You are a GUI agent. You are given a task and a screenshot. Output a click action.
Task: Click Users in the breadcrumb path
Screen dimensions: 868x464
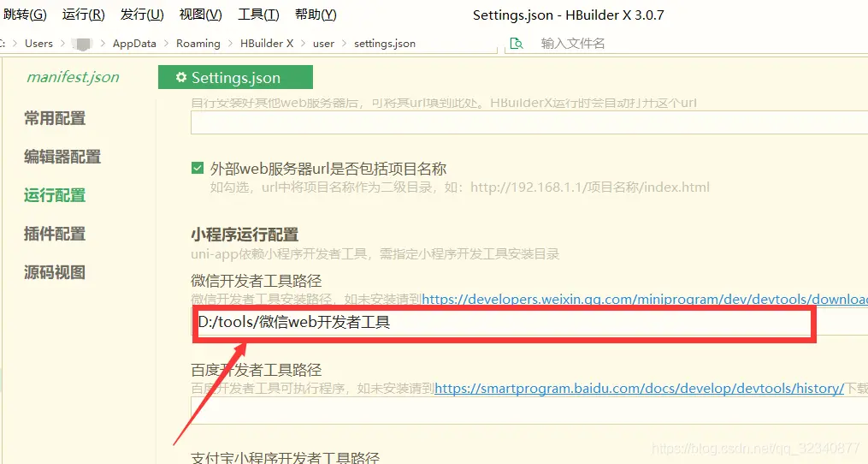(x=38, y=44)
